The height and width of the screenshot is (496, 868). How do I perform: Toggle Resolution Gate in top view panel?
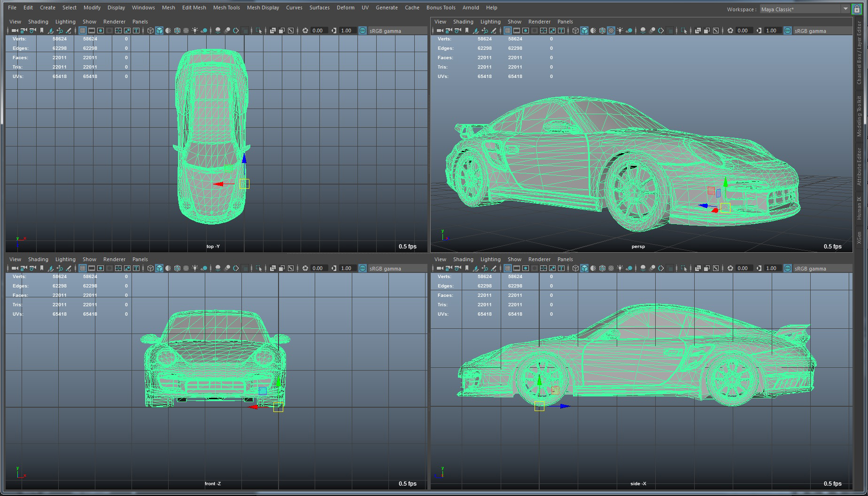101,31
